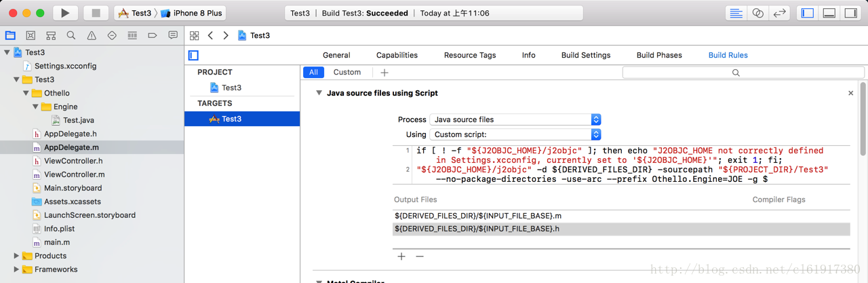Viewport: 868px width, 283px height.
Task: Toggle the left Navigator panel visibility
Action: pos(807,13)
